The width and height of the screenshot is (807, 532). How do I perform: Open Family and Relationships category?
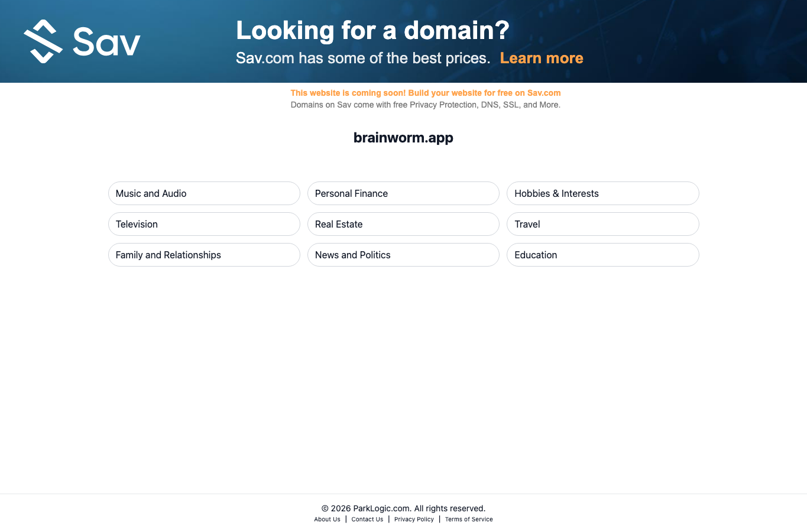pyautogui.click(x=204, y=255)
